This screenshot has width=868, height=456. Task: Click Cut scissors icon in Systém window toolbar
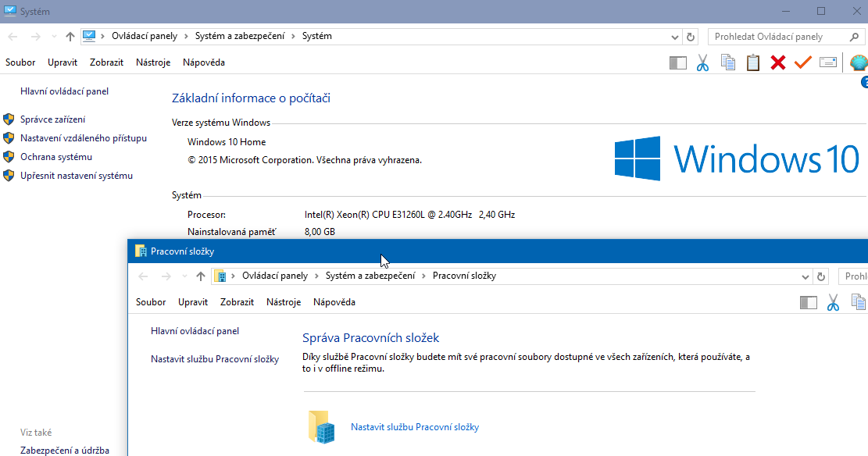(x=702, y=62)
